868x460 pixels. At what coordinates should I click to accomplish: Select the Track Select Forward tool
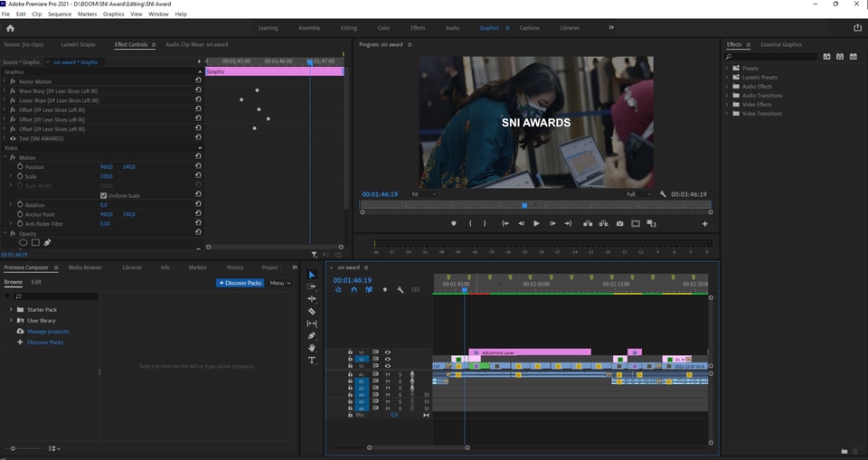[312, 286]
